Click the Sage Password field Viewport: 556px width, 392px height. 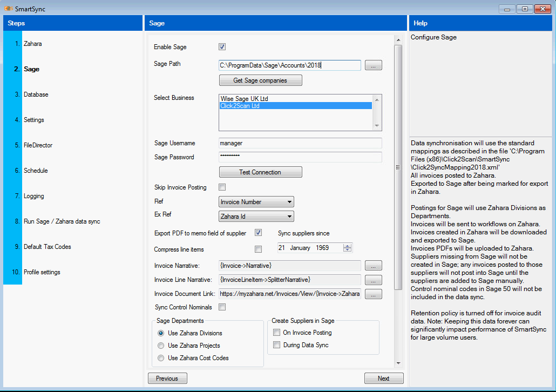coord(300,157)
